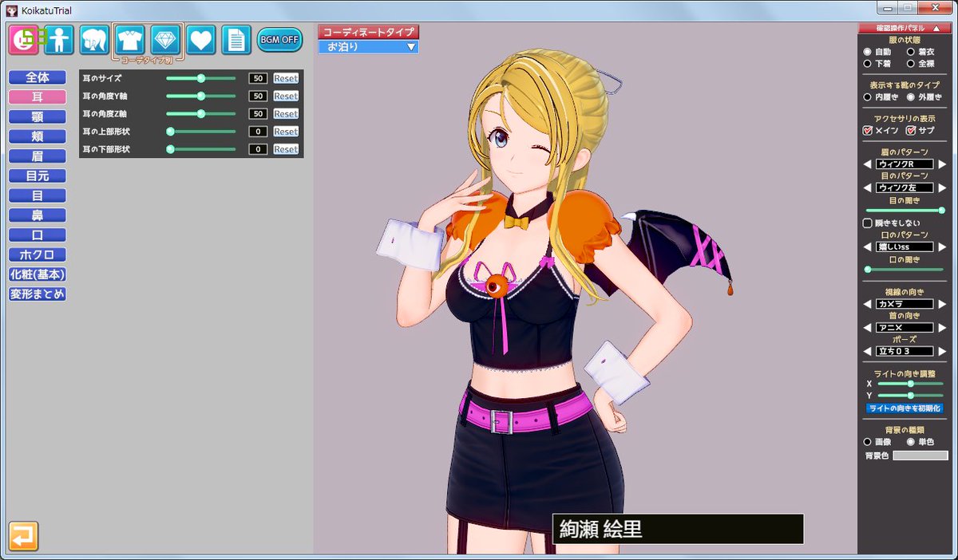Screen dimensions: 958x560
Task: Enable 瞬きをしない no-blink checkbox
Action: [868, 223]
